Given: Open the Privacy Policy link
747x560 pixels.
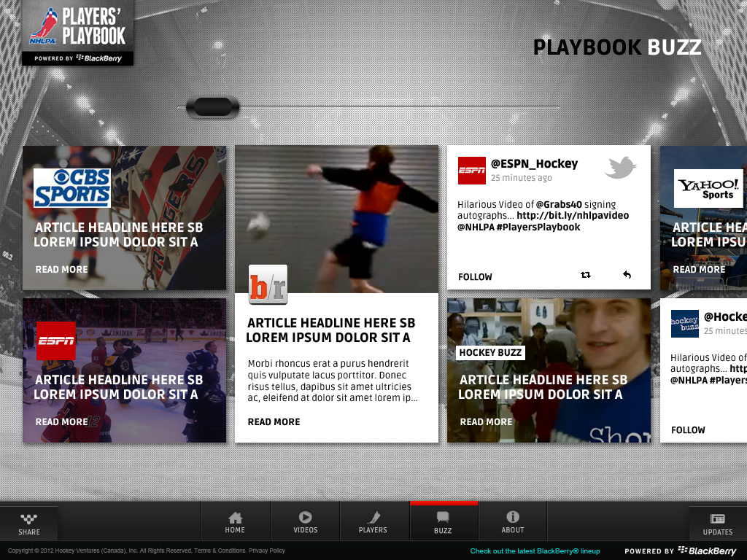Looking at the screenshot, I should click(x=267, y=551).
